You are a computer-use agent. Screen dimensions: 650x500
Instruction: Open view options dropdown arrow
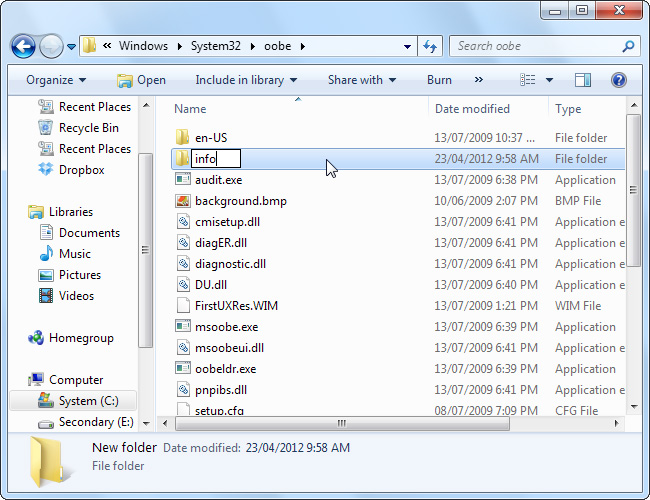[x=549, y=80]
